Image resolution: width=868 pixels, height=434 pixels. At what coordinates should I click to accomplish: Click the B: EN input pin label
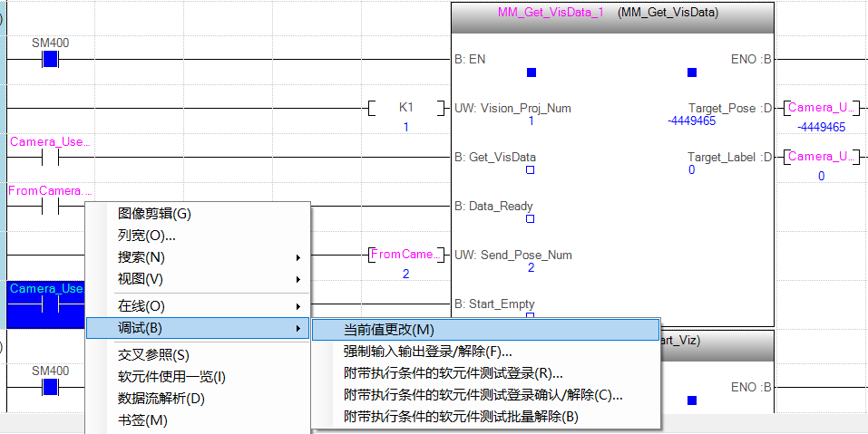tap(470, 59)
